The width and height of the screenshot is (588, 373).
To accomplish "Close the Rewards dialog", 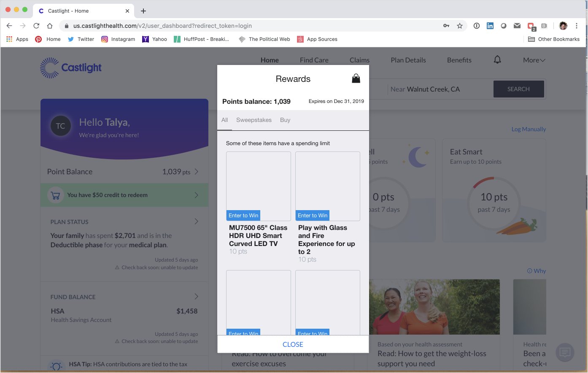I will coord(293,344).
